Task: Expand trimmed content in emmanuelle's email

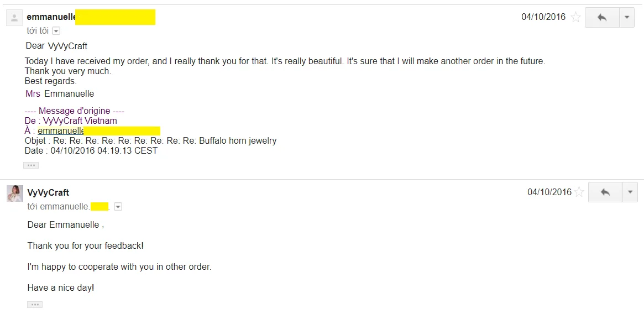Action: (x=31, y=165)
